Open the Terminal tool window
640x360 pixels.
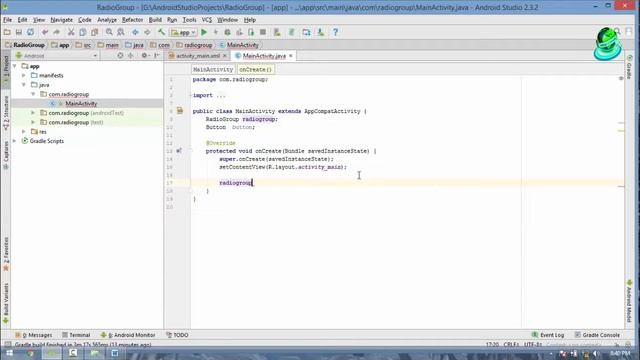[x=76, y=335]
